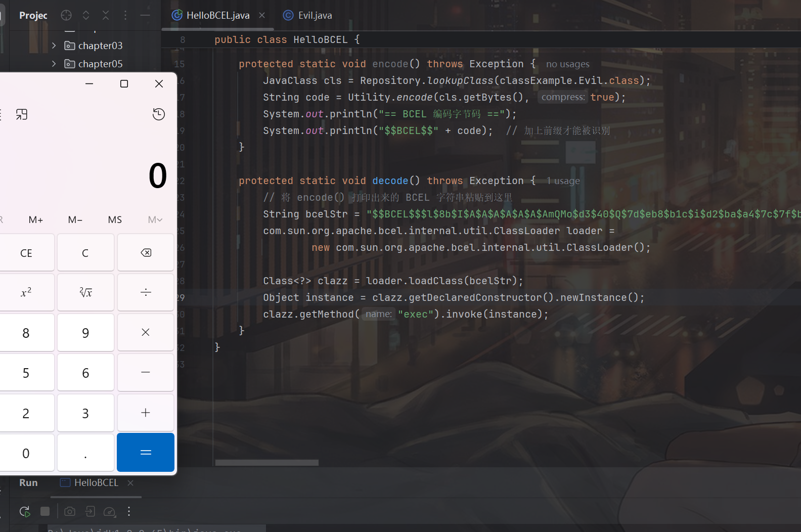Click the Collapse All icon in Project panel

coord(106,15)
